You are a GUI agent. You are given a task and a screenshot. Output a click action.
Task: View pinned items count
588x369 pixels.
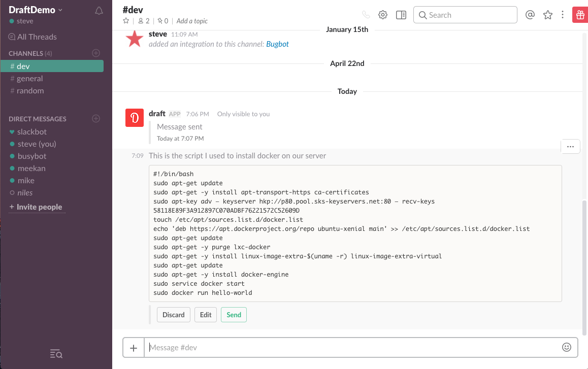tap(163, 21)
